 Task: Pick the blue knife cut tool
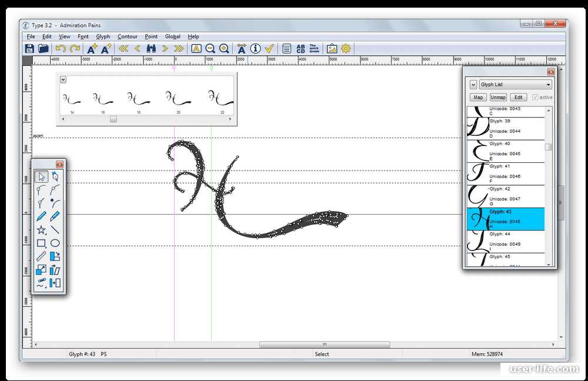click(x=55, y=216)
